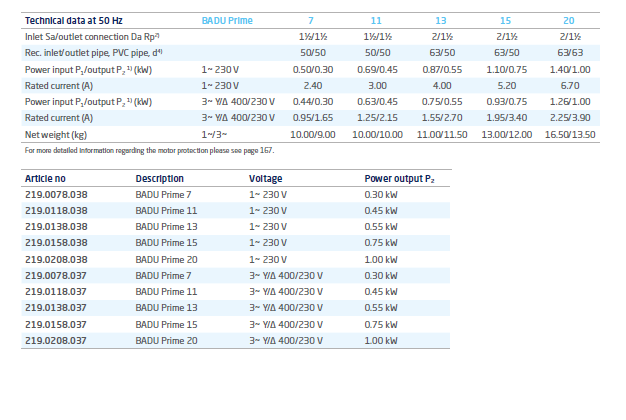Select article number 219.0138.038

56,227
